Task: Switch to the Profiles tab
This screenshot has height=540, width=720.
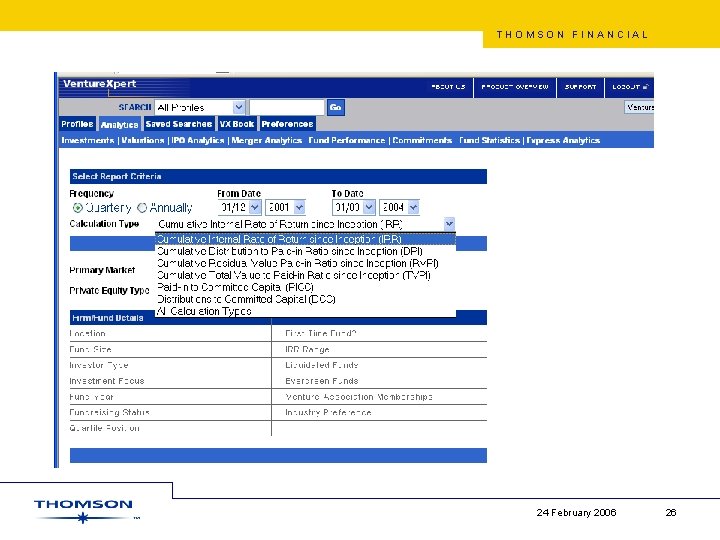Action: click(77, 124)
